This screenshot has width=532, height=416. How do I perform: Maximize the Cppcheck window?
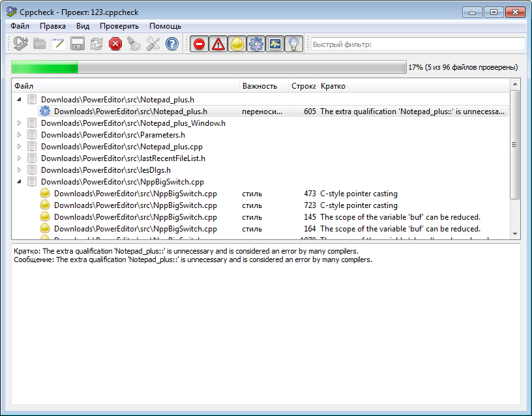pyautogui.click(x=494, y=12)
